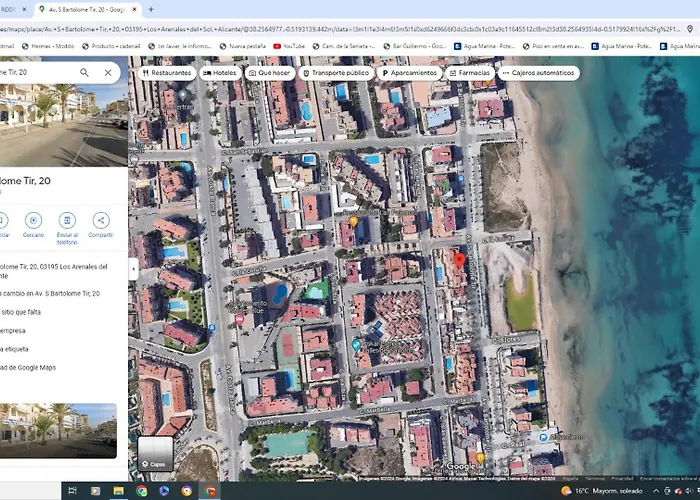Select the Cajeros automáticos chip

coord(538,73)
